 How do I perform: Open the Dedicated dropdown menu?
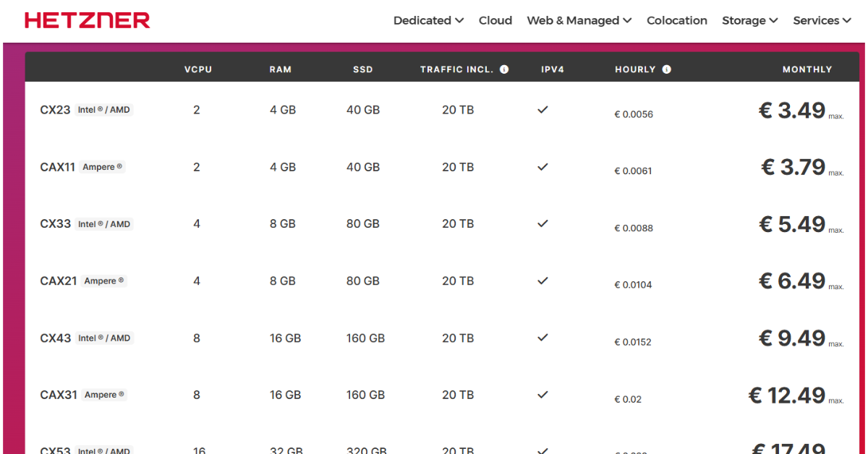[x=428, y=20]
